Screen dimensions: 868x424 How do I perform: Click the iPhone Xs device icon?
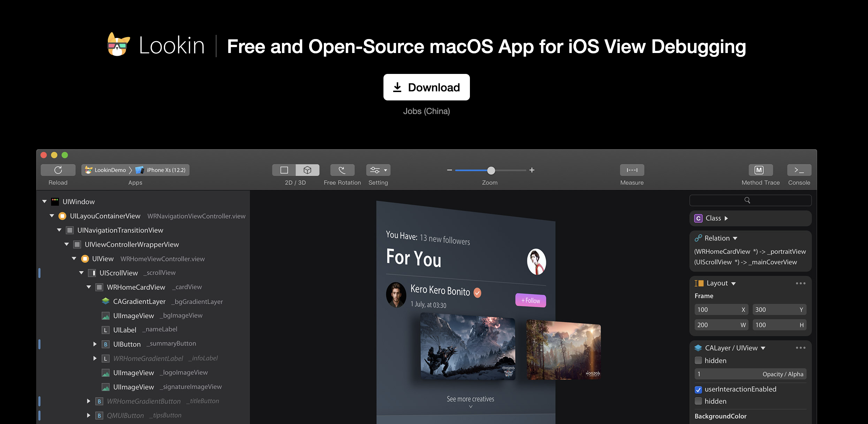coord(139,170)
